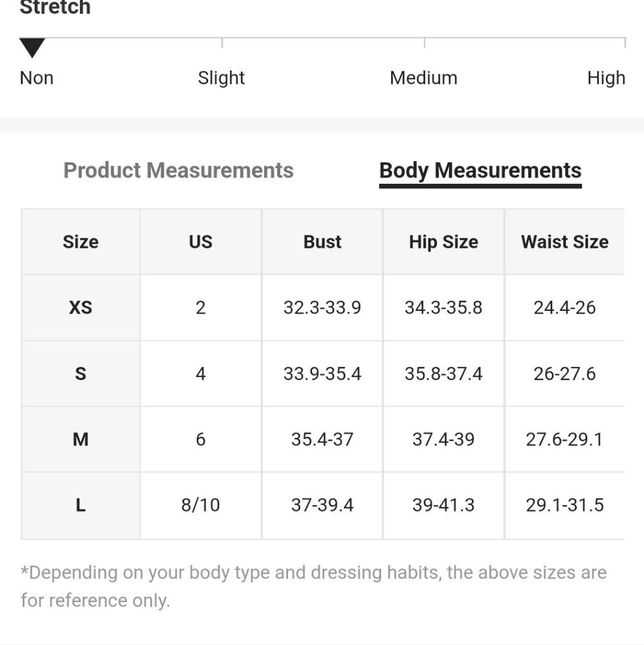Viewport: 644px width, 645px height.
Task: Click the Hip Size column header
Action: point(444,242)
